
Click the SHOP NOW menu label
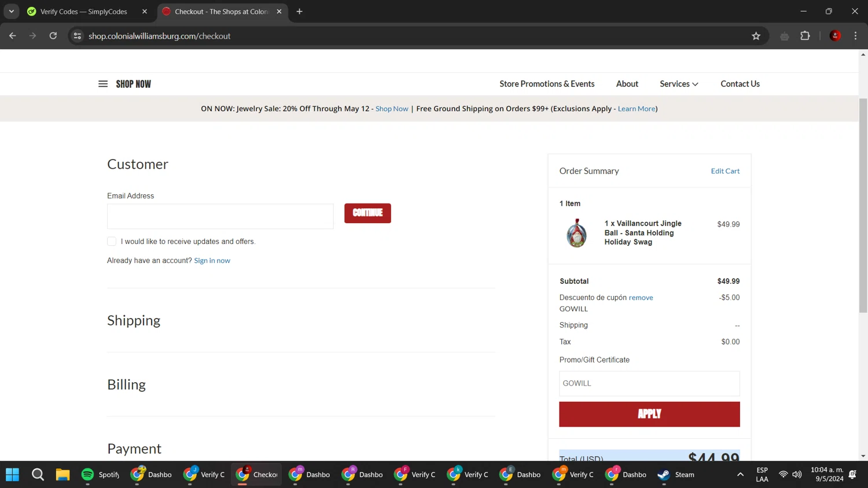pyautogui.click(x=133, y=84)
